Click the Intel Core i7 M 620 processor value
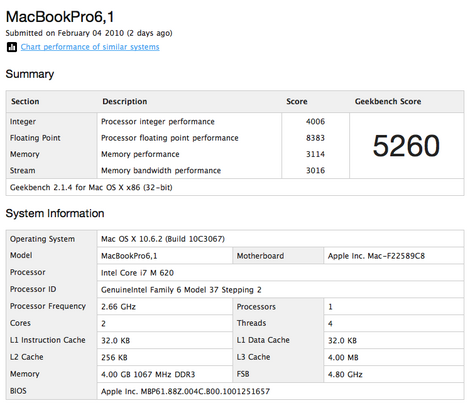Image resolution: width=470 pixels, height=408 pixels. click(x=137, y=273)
